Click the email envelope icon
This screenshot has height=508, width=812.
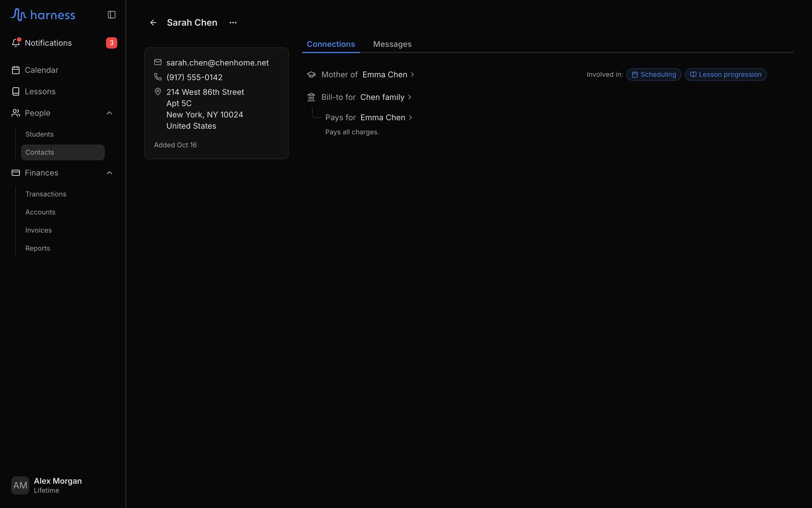[x=158, y=62]
